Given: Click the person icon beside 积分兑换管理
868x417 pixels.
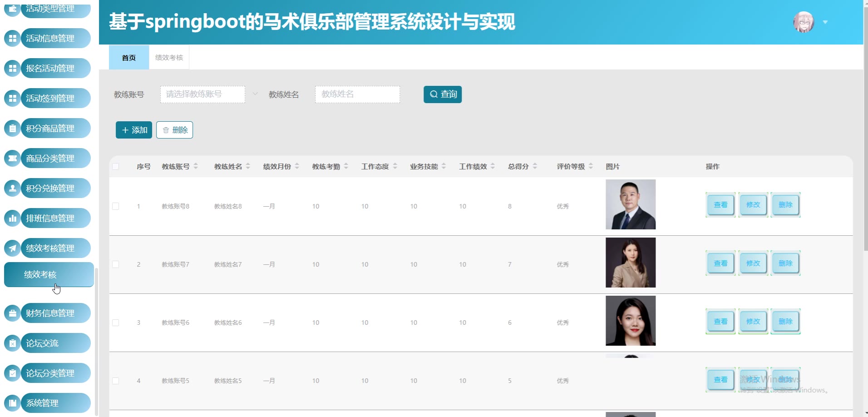Looking at the screenshot, I should pos(12,188).
